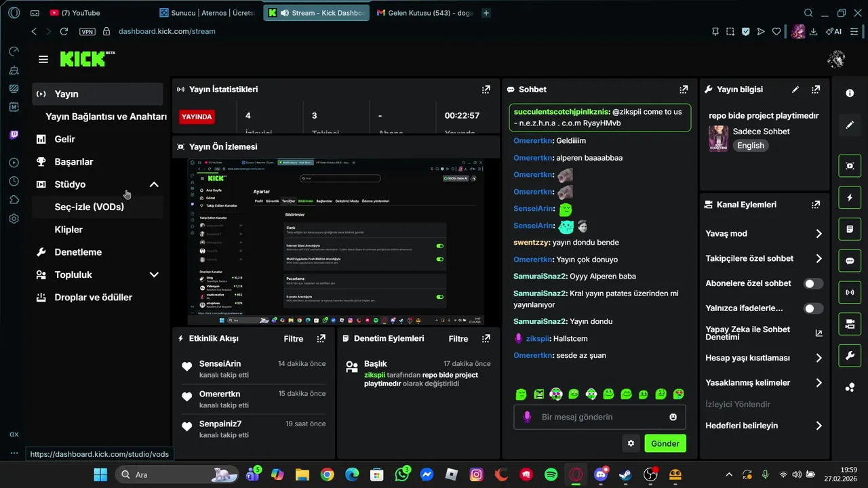Switch to the Gelen Kutusu Gmail tab
Viewport: 868px width, 488px height.
tap(424, 13)
